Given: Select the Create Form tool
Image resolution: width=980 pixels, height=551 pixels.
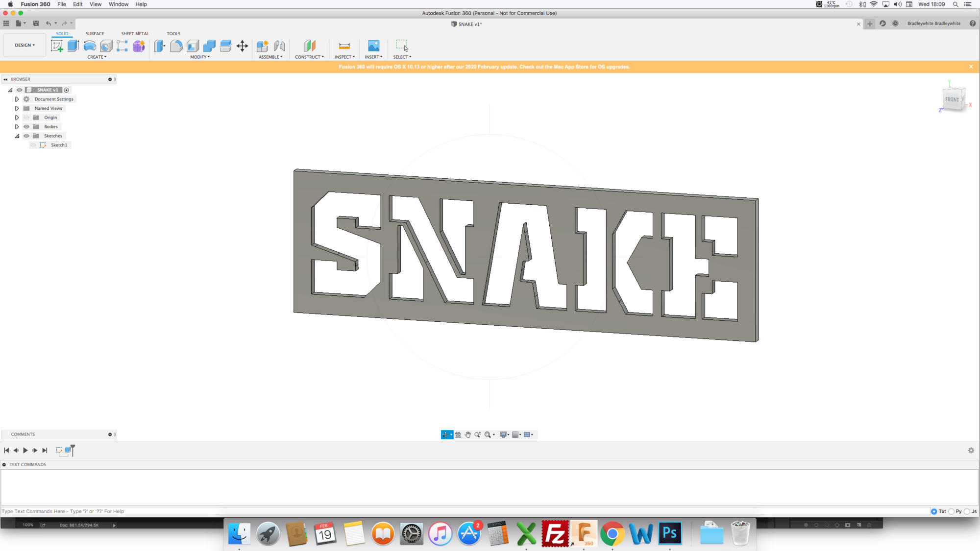Looking at the screenshot, I should point(139,46).
